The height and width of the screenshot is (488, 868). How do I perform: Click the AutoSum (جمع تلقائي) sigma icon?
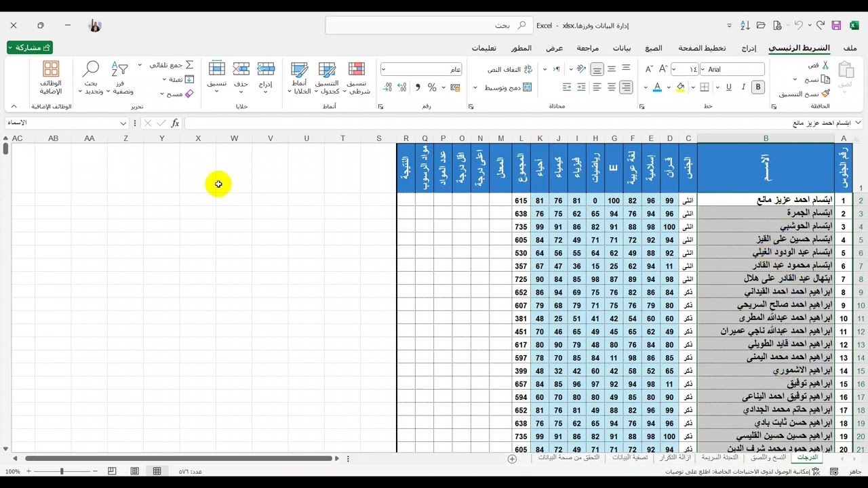tap(189, 65)
